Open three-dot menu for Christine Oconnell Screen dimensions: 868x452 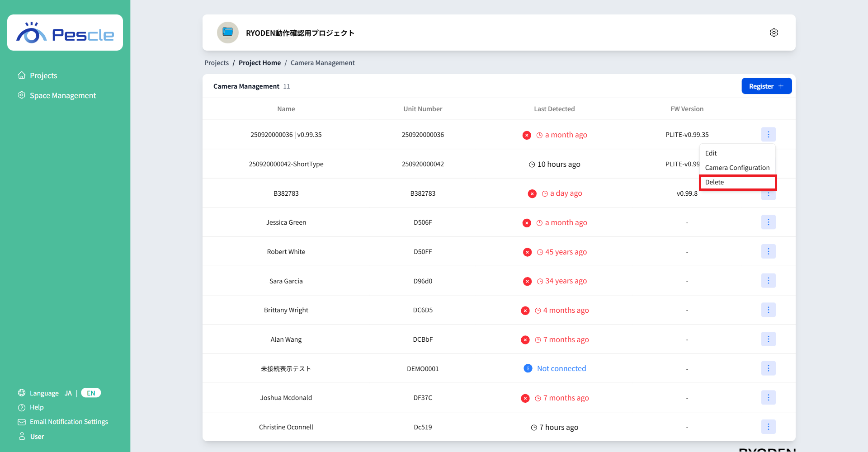tap(768, 427)
